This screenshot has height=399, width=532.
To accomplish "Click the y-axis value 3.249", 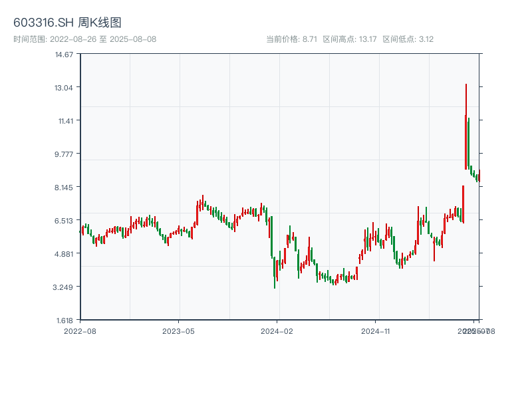I will tap(63, 287).
